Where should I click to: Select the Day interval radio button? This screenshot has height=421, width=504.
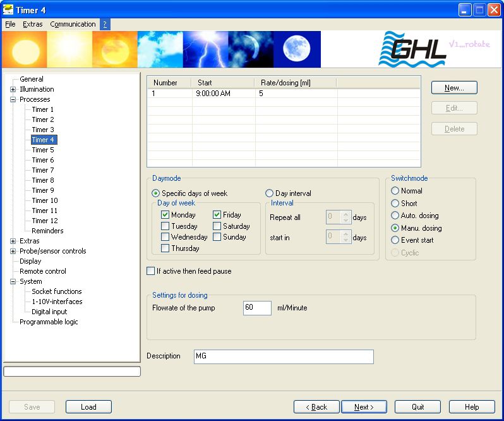[x=270, y=193]
